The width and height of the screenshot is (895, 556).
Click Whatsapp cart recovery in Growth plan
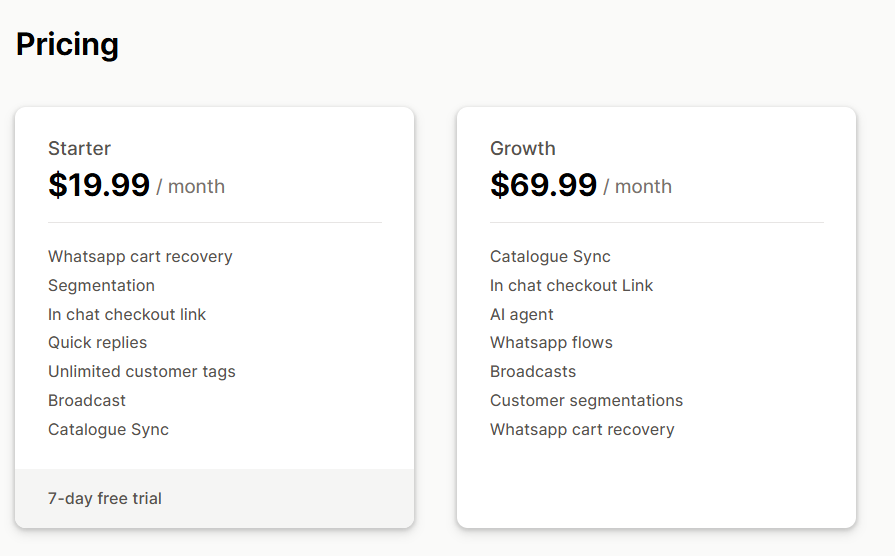(x=582, y=430)
